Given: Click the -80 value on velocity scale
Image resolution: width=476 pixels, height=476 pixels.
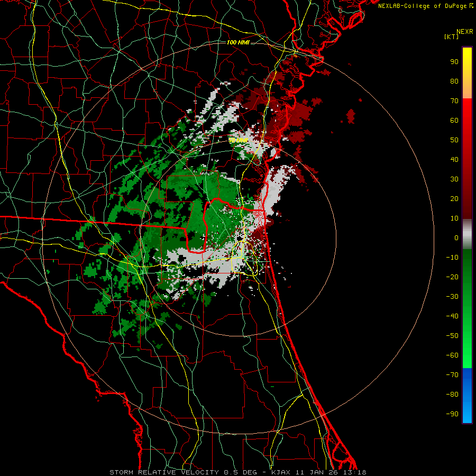Looking at the screenshot, I should [452, 395].
